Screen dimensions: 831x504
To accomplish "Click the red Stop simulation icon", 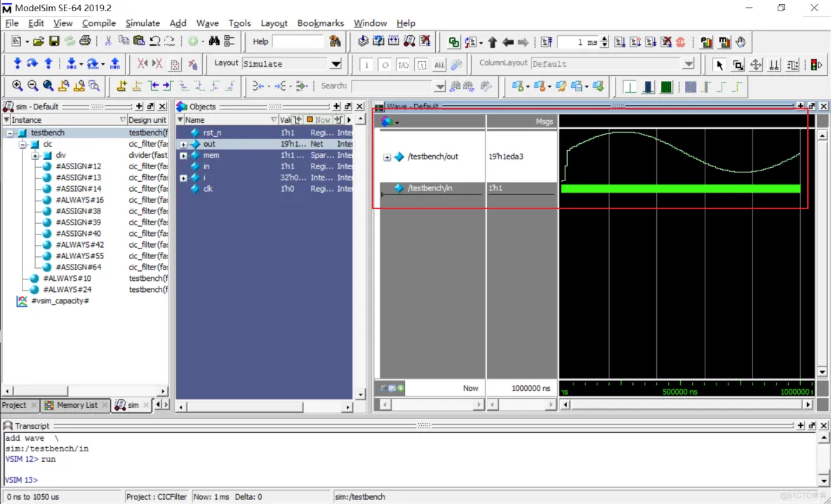I will point(681,42).
